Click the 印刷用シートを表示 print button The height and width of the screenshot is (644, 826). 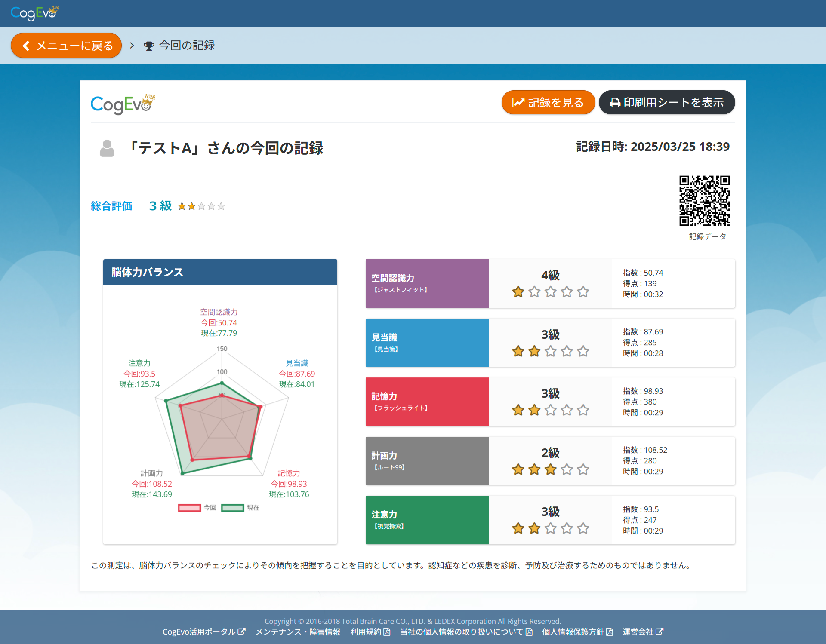(x=667, y=102)
